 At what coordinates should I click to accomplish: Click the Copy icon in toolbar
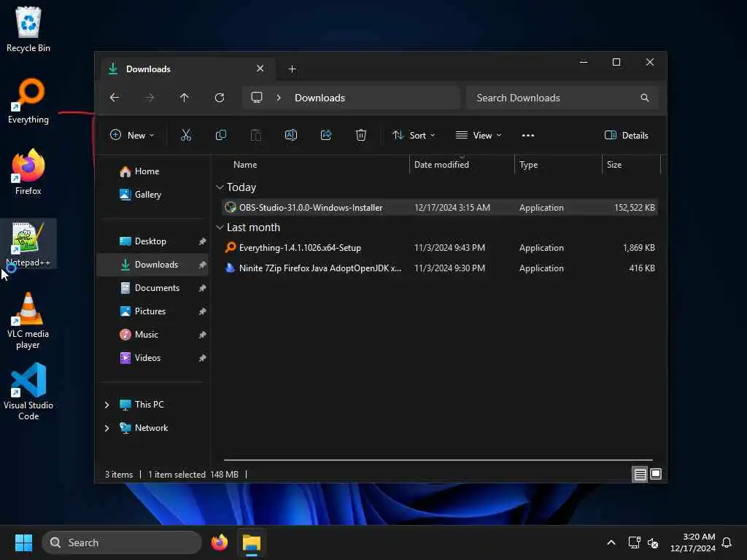click(x=220, y=135)
